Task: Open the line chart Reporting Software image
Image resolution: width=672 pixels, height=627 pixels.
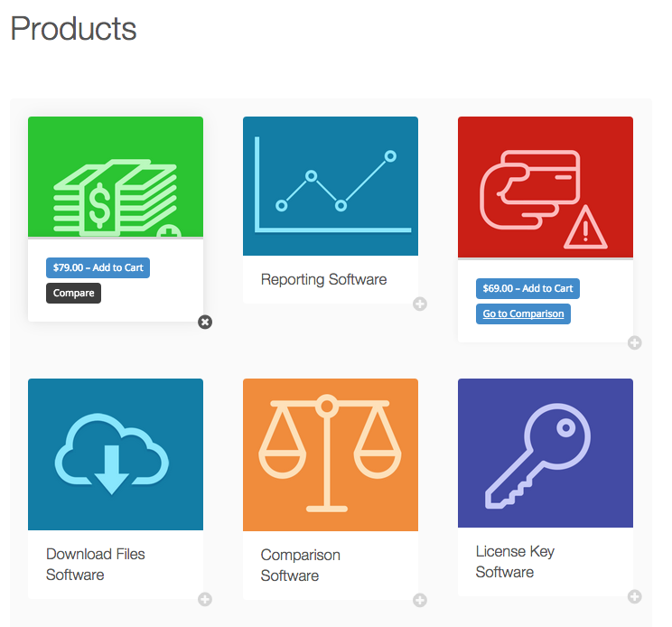Action: coord(330,186)
